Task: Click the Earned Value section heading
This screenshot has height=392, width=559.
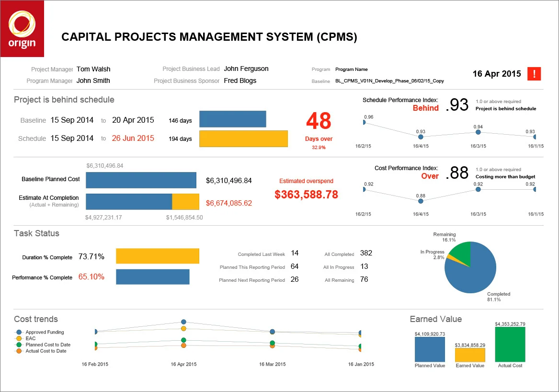Action: click(x=435, y=319)
